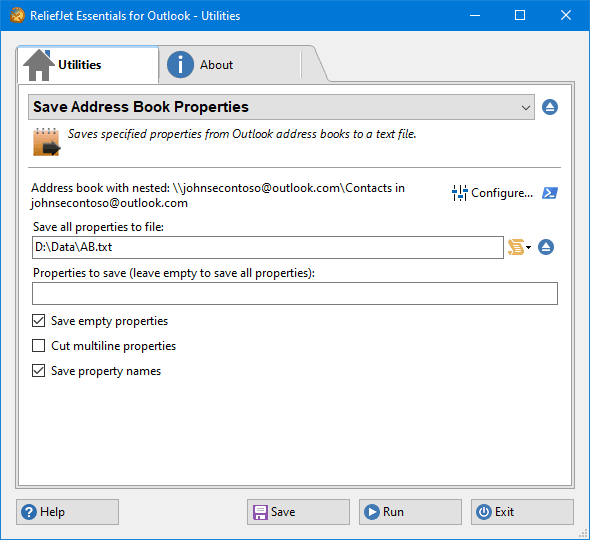Click the D:\Data\AB.txt file path field

(268, 247)
